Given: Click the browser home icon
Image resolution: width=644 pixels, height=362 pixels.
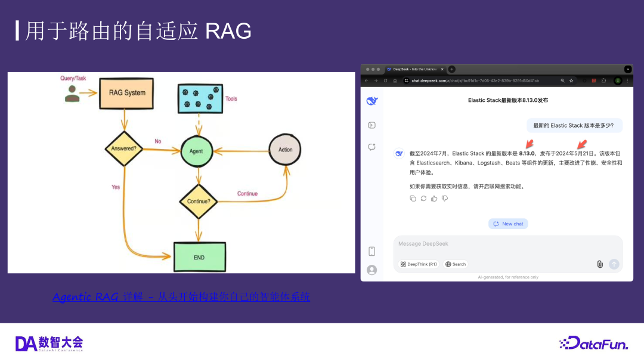Looking at the screenshot, I should [395, 81].
